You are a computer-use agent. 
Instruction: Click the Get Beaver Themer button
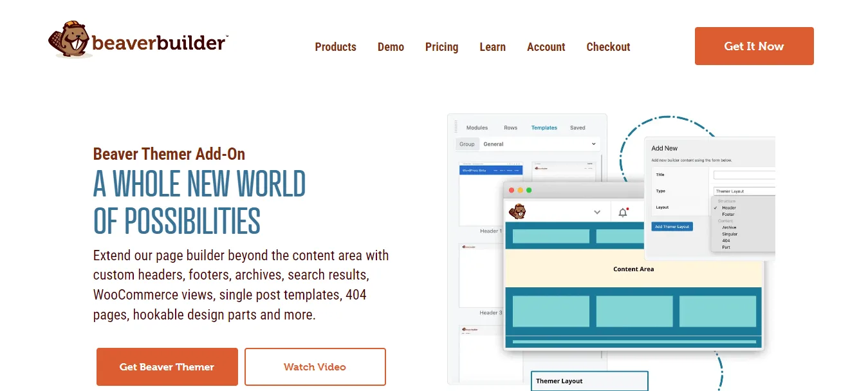(x=167, y=367)
